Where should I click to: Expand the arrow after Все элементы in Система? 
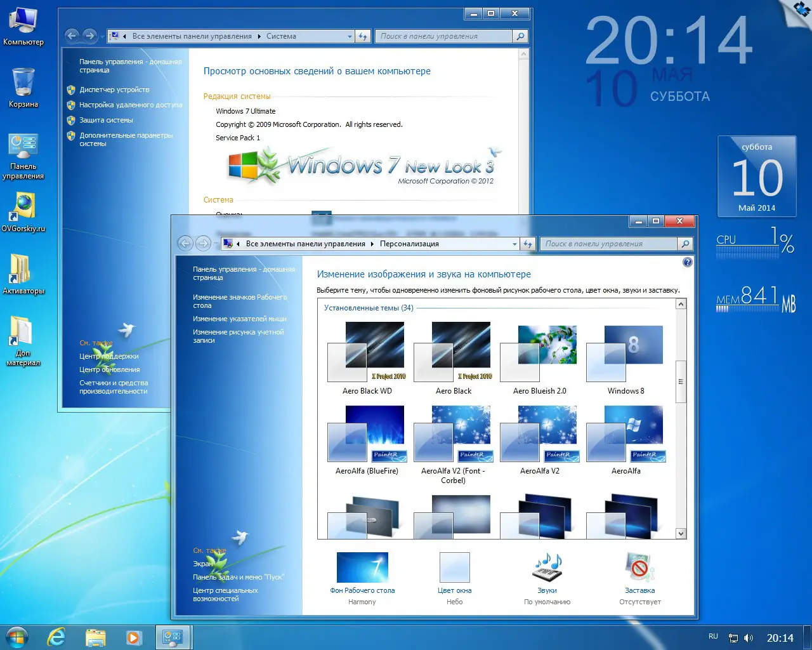point(259,36)
